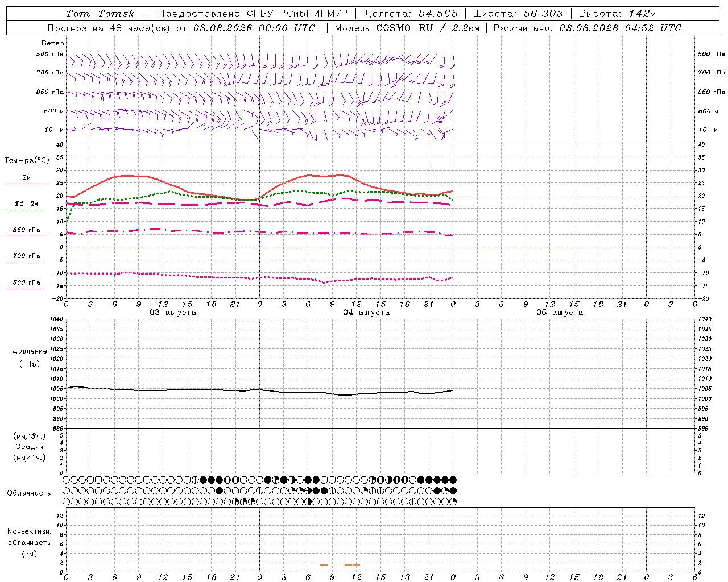Image resolution: width=728 pixels, height=582 pixels.
Task: Click the longer orange convective cloud bar
Action: pyautogui.click(x=352, y=565)
